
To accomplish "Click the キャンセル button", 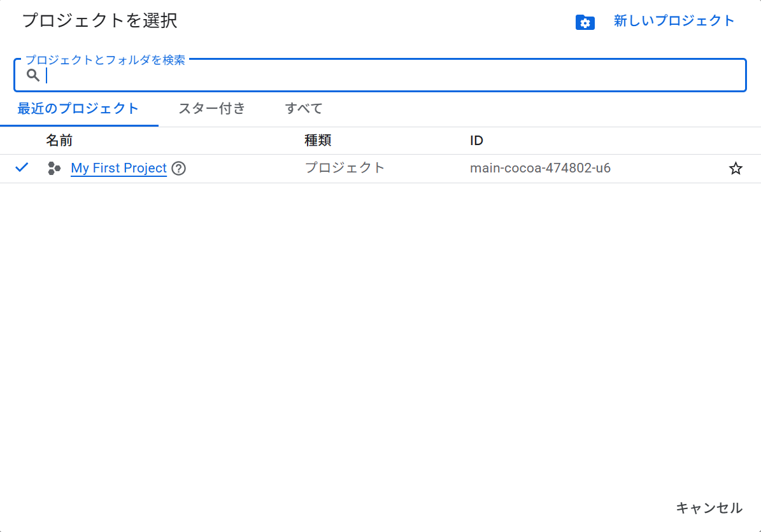I will [709, 508].
